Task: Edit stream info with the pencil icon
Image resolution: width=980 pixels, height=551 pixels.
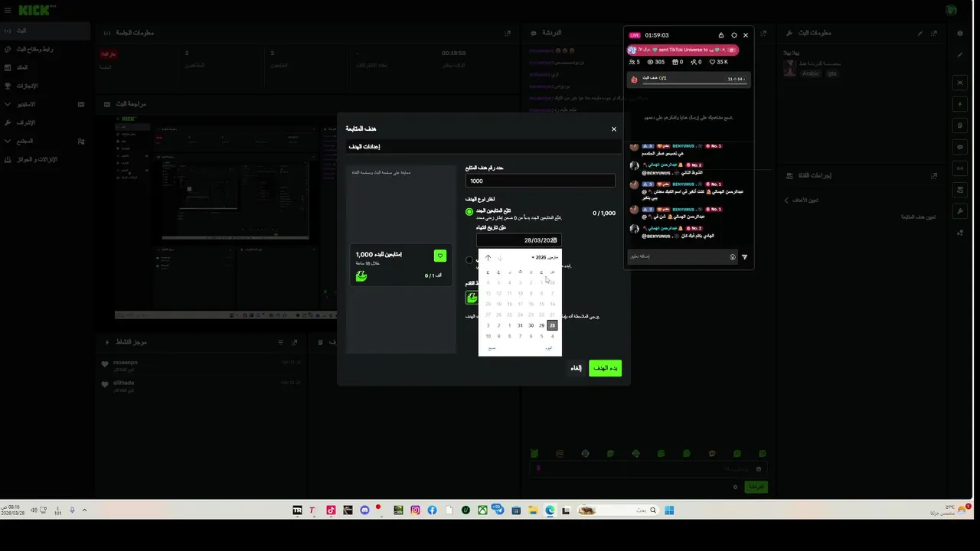Action: click(920, 33)
